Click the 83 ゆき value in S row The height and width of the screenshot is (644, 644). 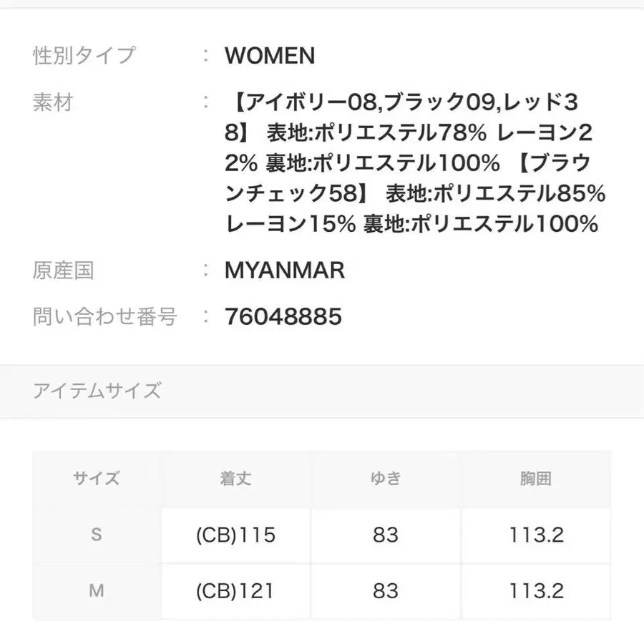(385, 535)
